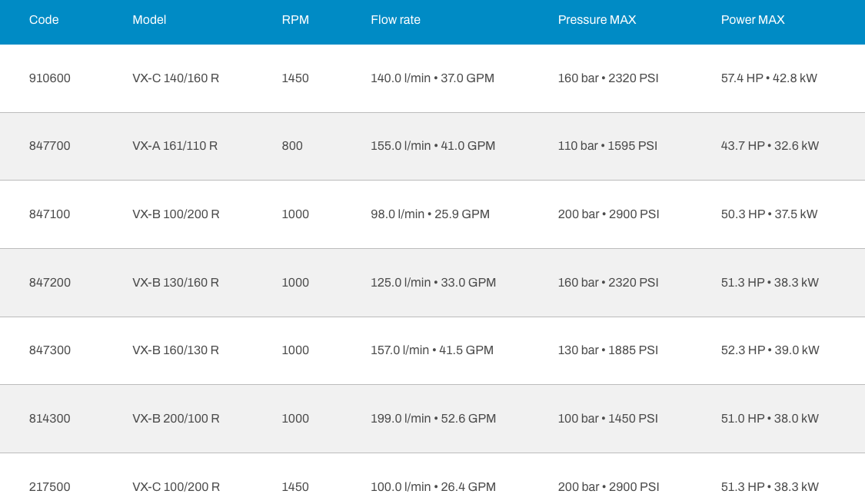865x504 pixels.
Task: Select the Pressure MAX column header
Action: [597, 20]
